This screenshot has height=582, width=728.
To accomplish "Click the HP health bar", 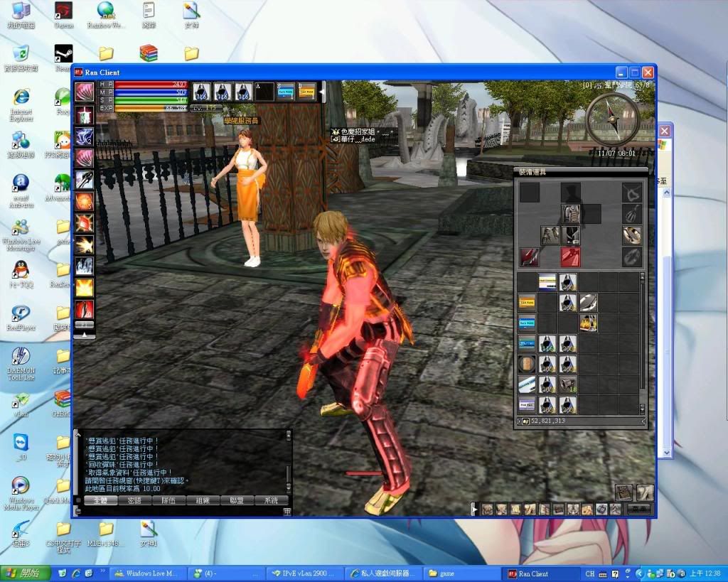I will [151, 84].
